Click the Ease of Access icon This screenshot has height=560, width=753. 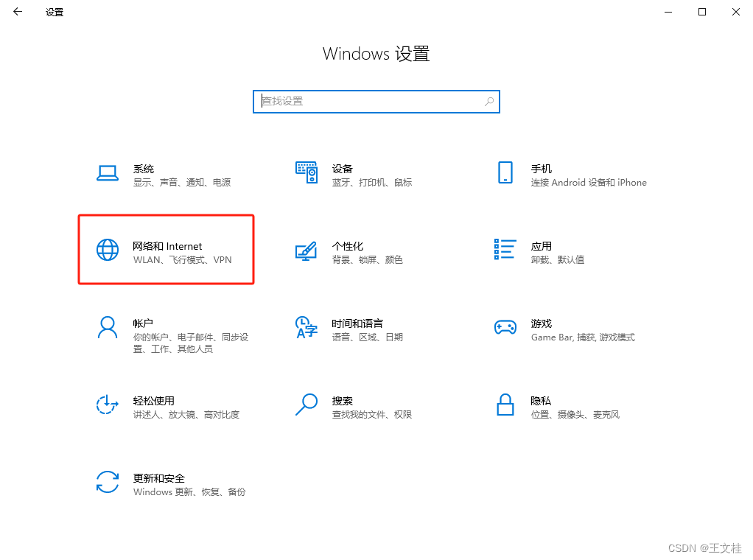[107, 405]
